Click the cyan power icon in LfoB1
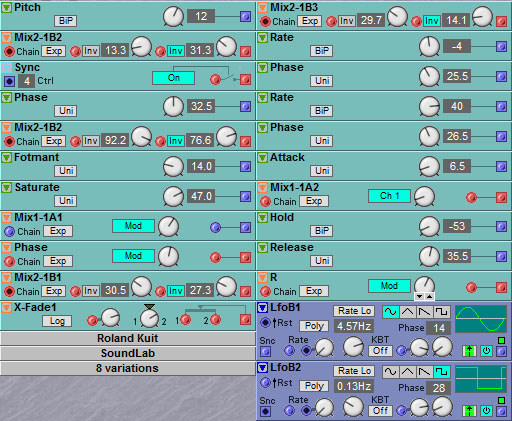The image size is (512, 421). [x=486, y=351]
